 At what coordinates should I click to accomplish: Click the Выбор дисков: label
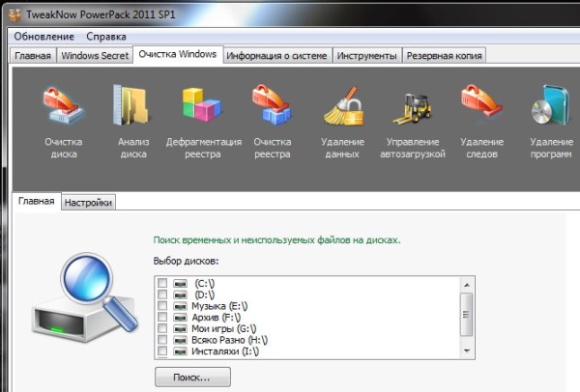point(186,262)
